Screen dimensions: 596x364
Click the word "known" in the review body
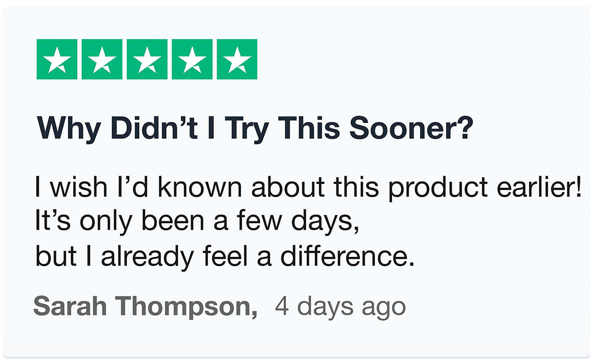200,187
